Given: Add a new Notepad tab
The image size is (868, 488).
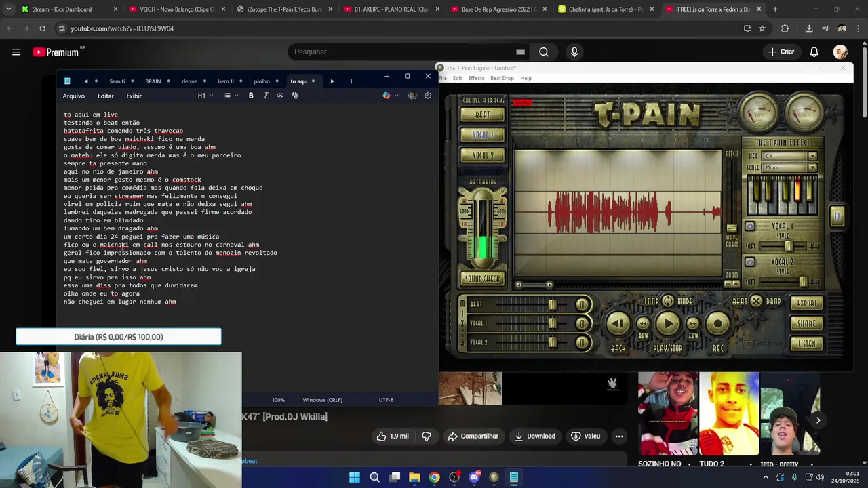Looking at the screenshot, I should pyautogui.click(x=351, y=81).
